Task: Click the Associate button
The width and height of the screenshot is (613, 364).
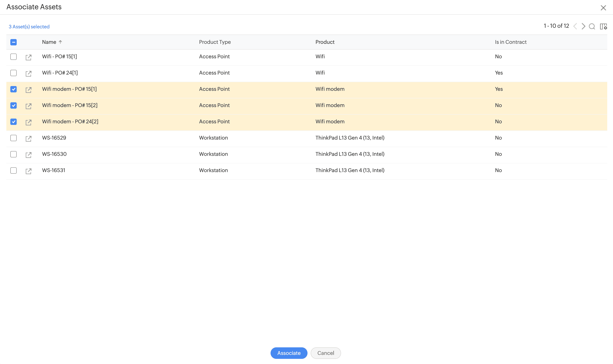Action: 289,353
